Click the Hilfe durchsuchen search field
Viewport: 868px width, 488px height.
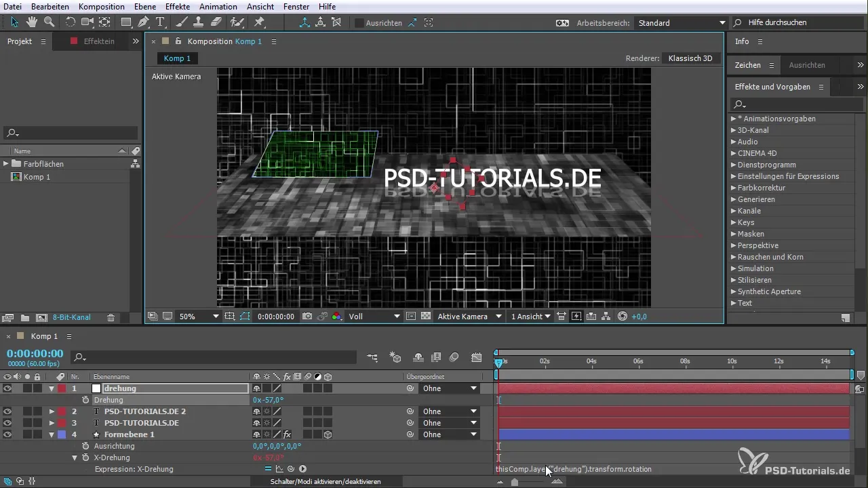[x=797, y=22]
